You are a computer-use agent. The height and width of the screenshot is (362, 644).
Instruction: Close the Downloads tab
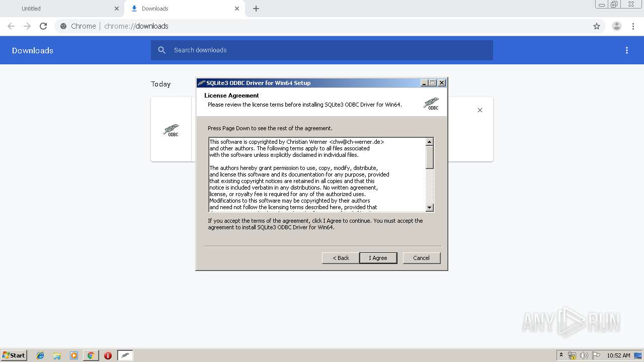pyautogui.click(x=237, y=9)
